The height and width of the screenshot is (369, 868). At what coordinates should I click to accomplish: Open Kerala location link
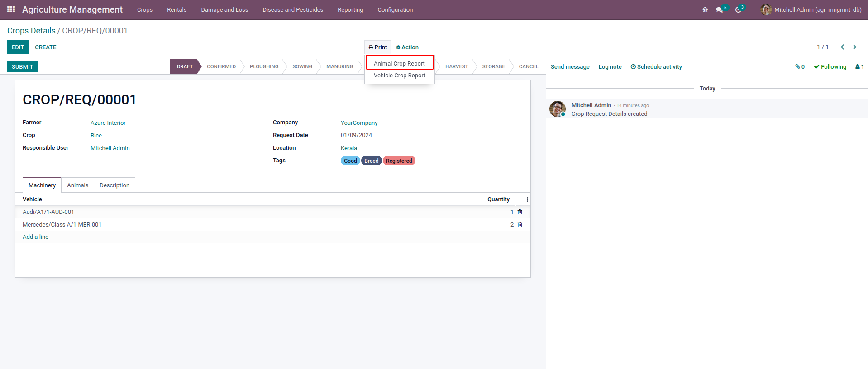coord(349,148)
